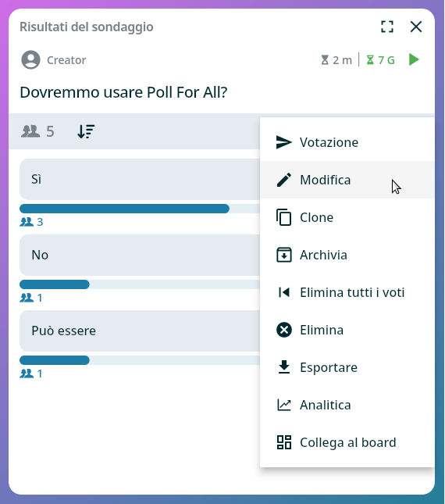Click the 2 m hourglass timer
Screen dimensions: 445x504
(x=336, y=60)
